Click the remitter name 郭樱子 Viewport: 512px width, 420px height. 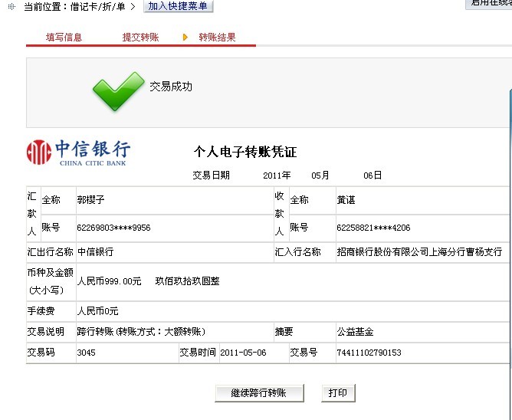click(90, 199)
